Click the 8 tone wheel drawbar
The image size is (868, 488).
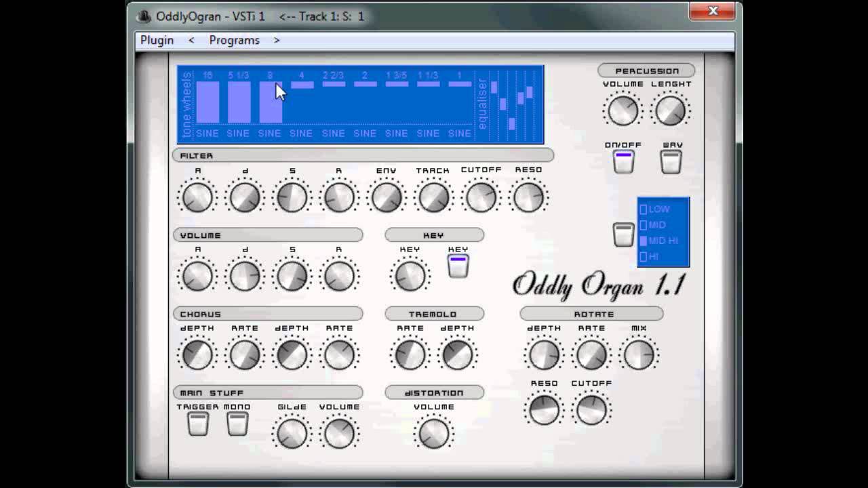[271, 102]
